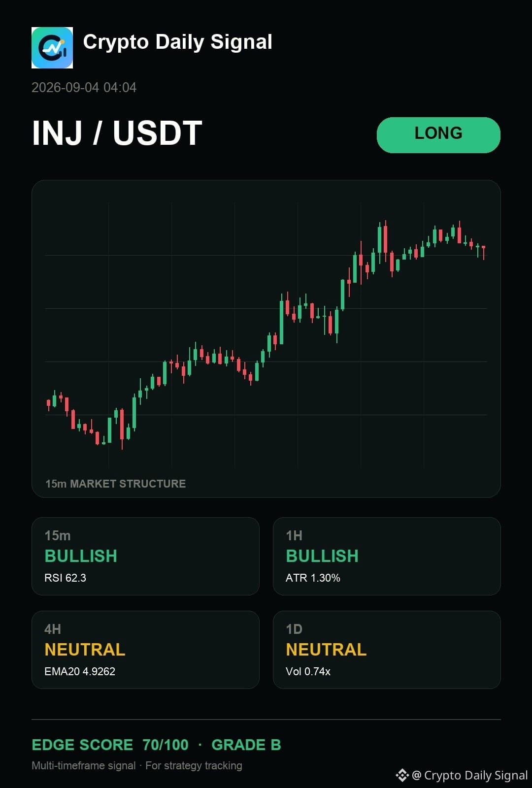Click the Crypto Daily Signal header title
532x788 pixels.
177,42
